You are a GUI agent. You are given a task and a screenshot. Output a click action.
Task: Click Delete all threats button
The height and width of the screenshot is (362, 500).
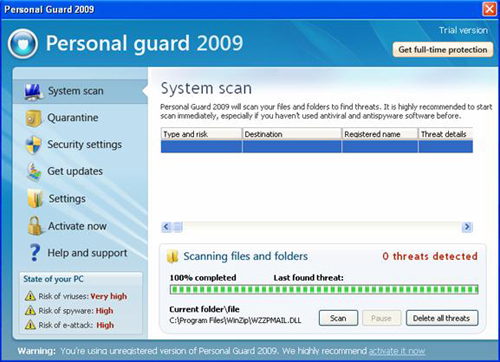[x=442, y=318]
